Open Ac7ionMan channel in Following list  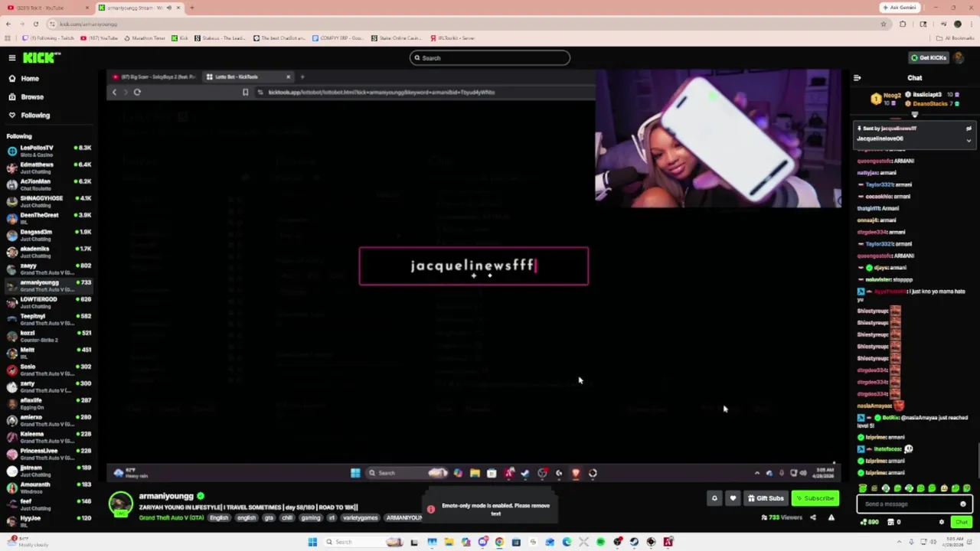[48, 184]
